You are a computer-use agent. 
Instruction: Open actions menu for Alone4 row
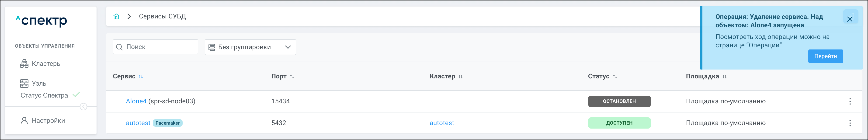pyautogui.click(x=850, y=101)
